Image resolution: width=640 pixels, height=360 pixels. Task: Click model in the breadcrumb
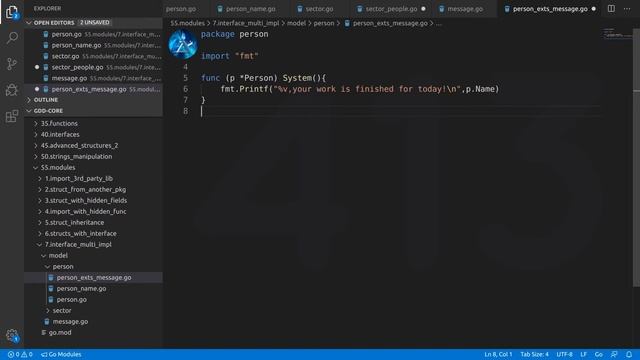(296, 23)
